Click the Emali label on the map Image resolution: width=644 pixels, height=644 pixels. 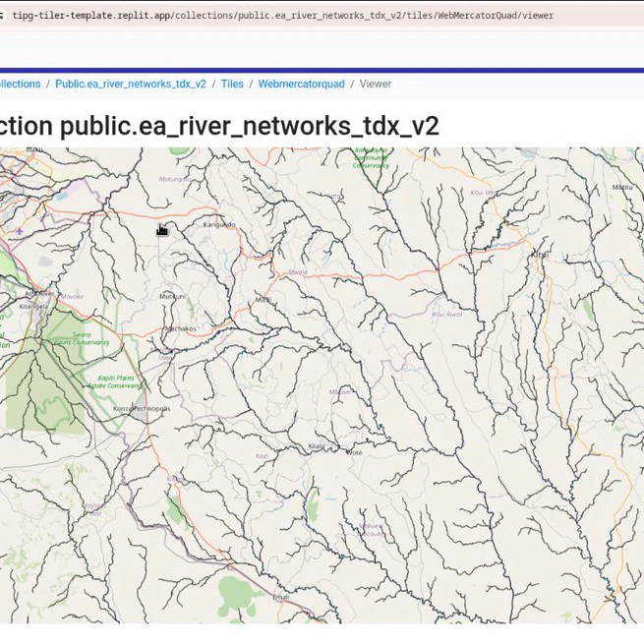[x=281, y=597]
